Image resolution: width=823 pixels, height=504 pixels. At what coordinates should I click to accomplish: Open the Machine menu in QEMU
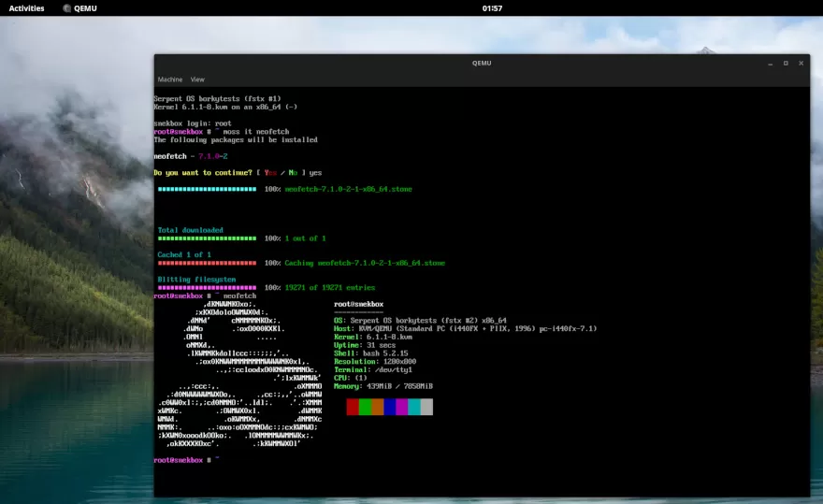[x=170, y=79]
